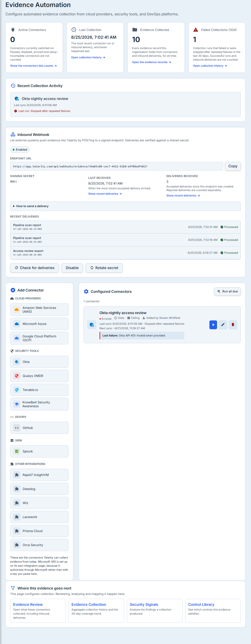The height and width of the screenshot is (644, 251).
Task: Add a Microsoft Azure connector
Action: click(39, 324)
